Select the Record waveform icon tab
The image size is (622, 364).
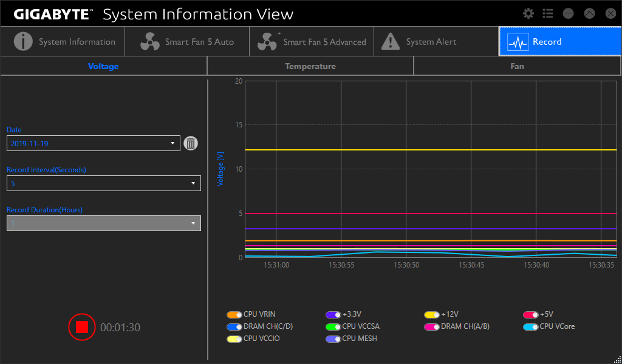pos(518,42)
